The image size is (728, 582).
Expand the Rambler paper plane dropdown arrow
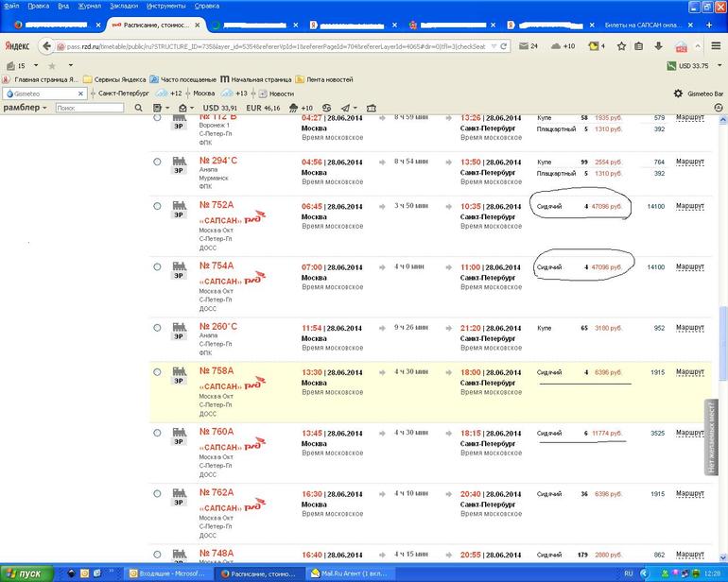(355, 108)
